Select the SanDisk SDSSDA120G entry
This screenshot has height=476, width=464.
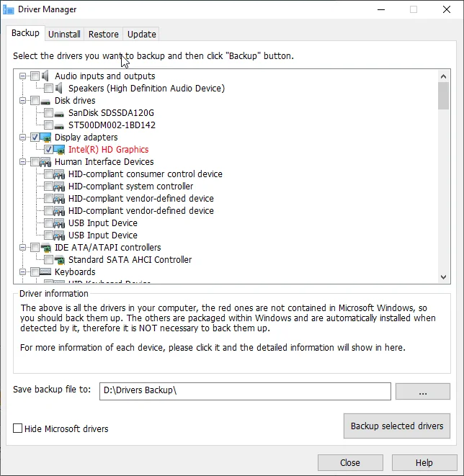[111, 112]
